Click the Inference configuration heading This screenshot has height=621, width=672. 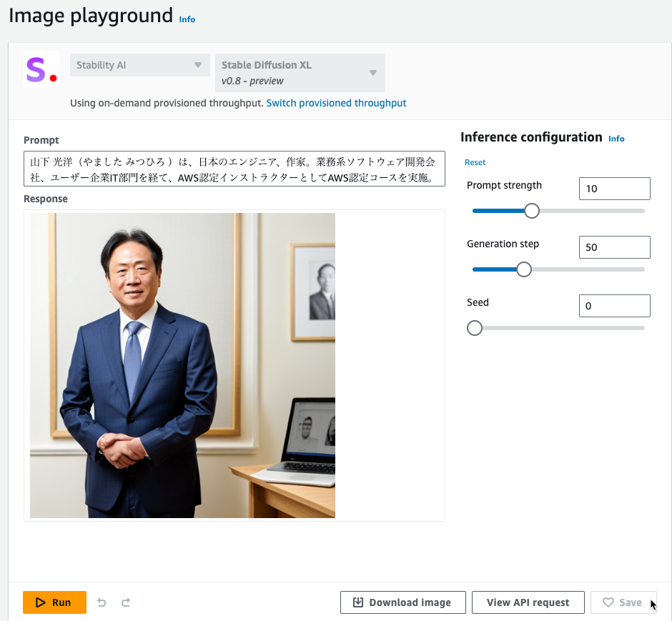pos(531,137)
